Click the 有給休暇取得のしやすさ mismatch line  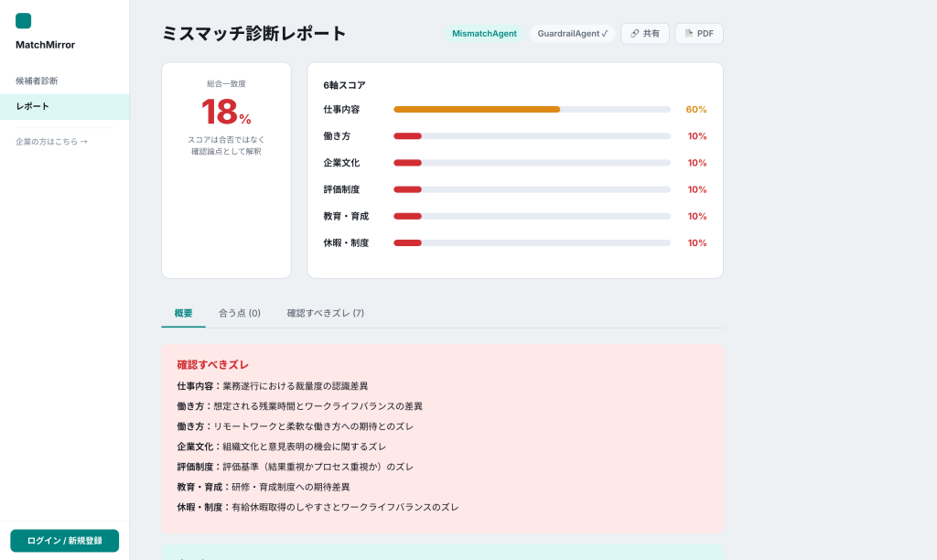[318, 508]
